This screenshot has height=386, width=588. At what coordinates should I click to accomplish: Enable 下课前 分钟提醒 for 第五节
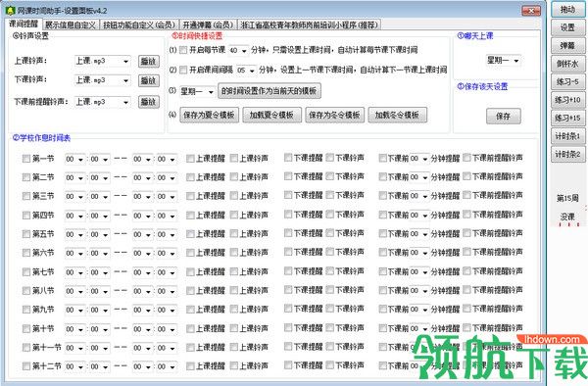tap(383, 233)
